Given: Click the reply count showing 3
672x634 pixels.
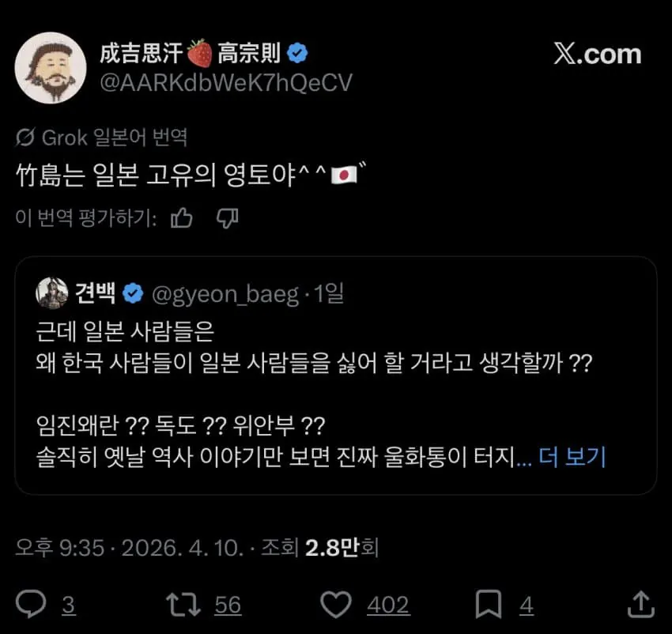Looking at the screenshot, I should click(69, 606).
